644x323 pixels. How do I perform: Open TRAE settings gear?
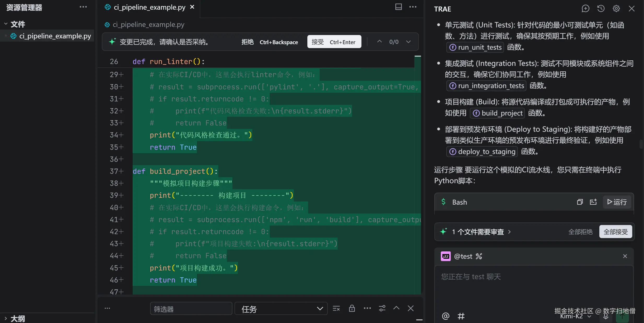[616, 9]
